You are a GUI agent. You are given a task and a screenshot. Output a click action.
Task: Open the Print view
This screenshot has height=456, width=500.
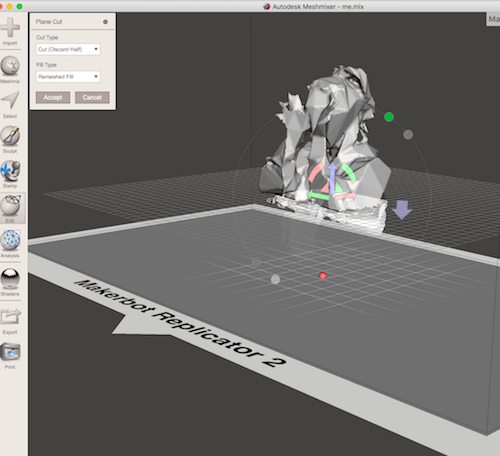[x=10, y=355]
